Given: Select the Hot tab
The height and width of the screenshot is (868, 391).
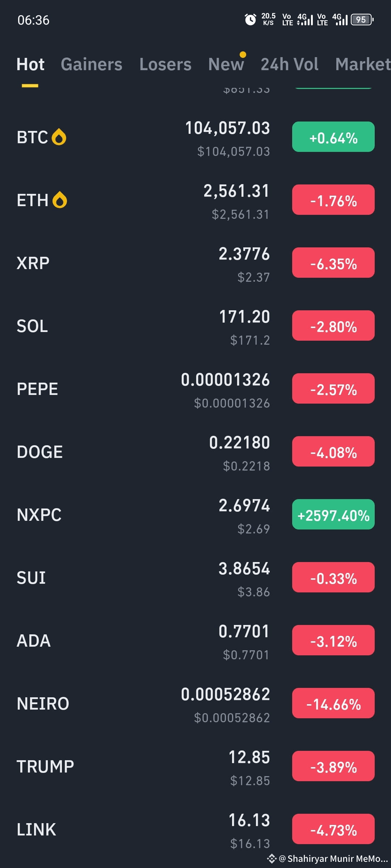Looking at the screenshot, I should 30,64.
